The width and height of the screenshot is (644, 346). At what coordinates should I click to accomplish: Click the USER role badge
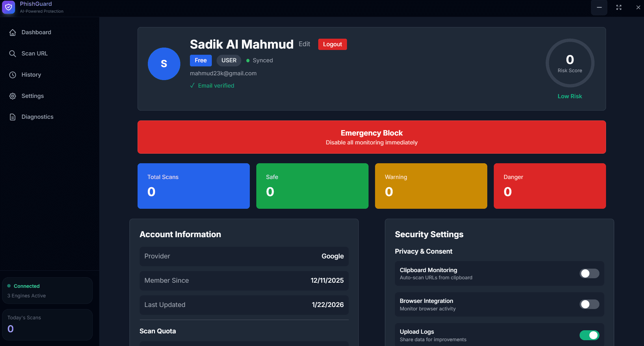coord(229,60)
